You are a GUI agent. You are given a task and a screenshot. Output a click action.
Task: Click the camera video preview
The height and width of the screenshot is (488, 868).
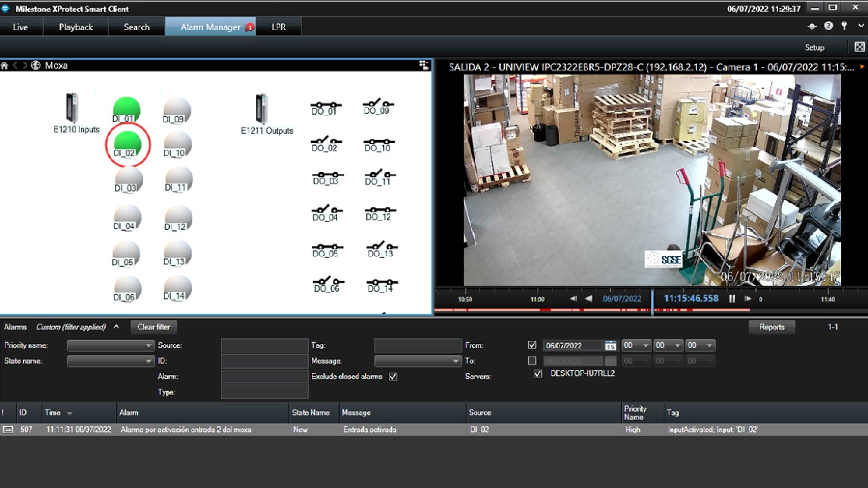point(652,180)
